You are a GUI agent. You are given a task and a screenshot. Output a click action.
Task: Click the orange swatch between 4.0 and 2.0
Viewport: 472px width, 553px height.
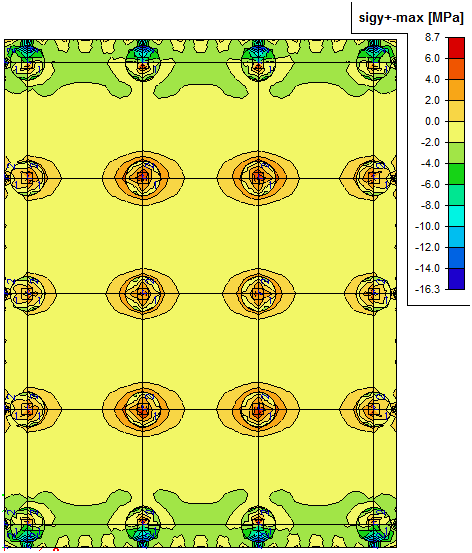click(456, 90)
